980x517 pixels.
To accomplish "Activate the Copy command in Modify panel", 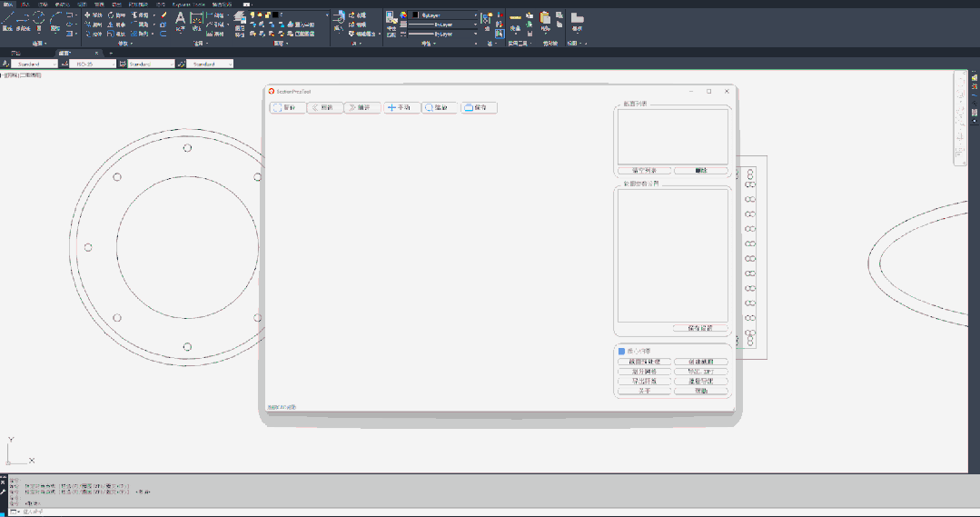I will coord(94,25).
